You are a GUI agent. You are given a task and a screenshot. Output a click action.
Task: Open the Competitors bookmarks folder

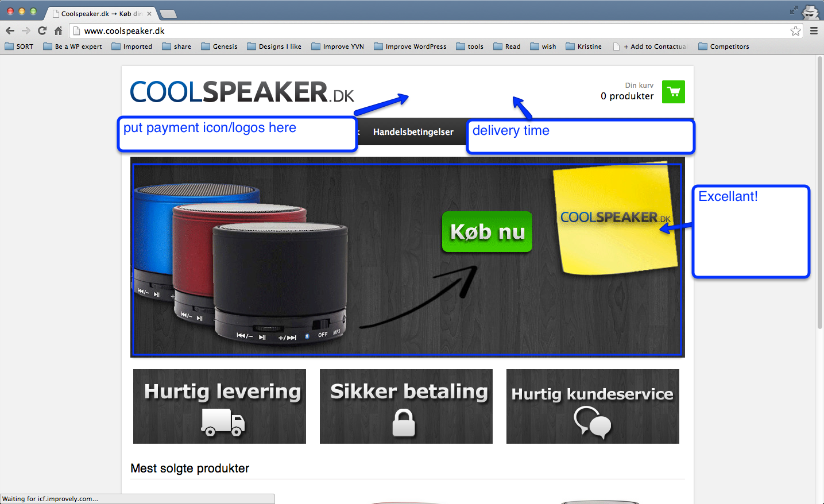tap(724, 46)
